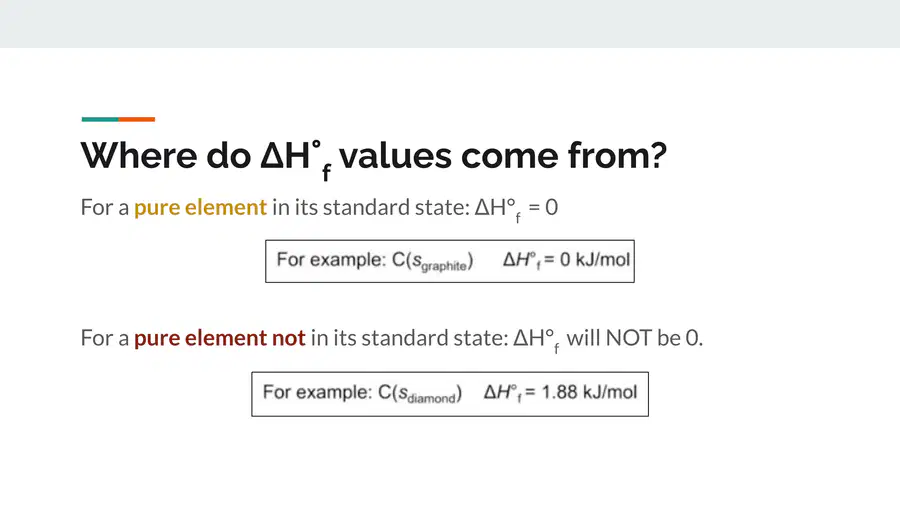Click the yellow "pure element" highlighted text
Image resolution: width=900 pixels, height=506 pixels.
[200, 207]
